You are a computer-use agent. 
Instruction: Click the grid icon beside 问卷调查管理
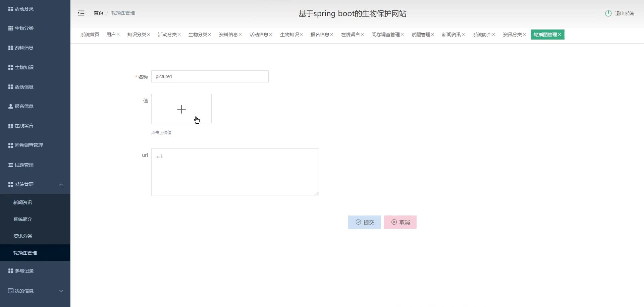coord(11,145)
